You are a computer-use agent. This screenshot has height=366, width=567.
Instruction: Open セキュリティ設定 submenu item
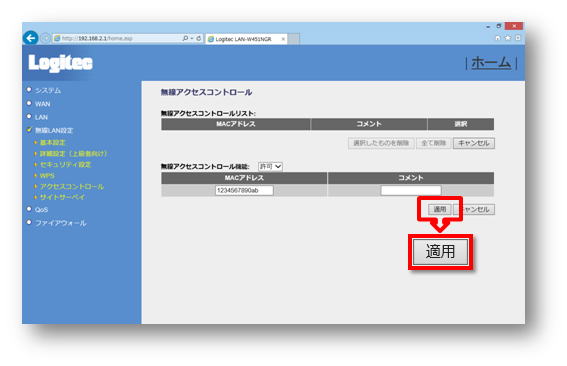[x=65, y=165]
